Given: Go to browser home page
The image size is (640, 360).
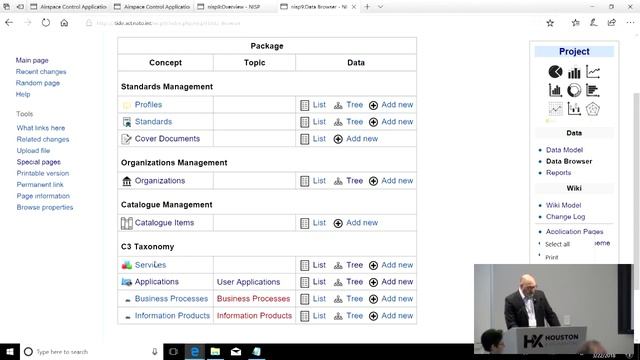Looking at the screenshot, I should coord(64,23).
